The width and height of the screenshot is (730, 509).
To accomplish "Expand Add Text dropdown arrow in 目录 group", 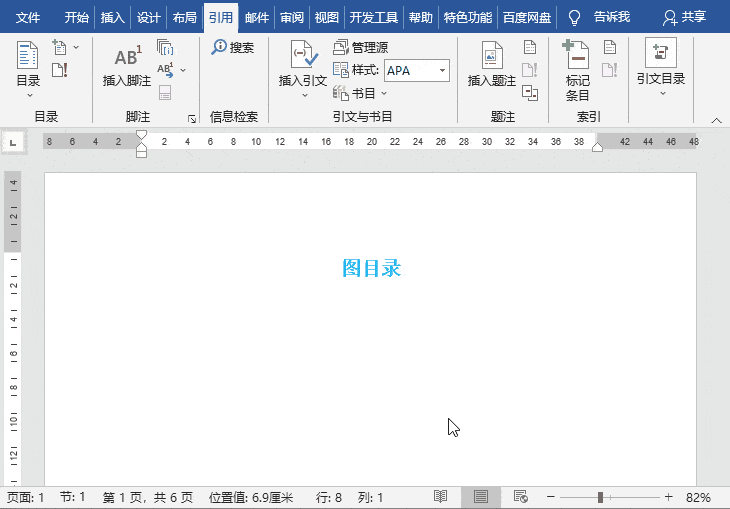I will click(x=76, y=47).
